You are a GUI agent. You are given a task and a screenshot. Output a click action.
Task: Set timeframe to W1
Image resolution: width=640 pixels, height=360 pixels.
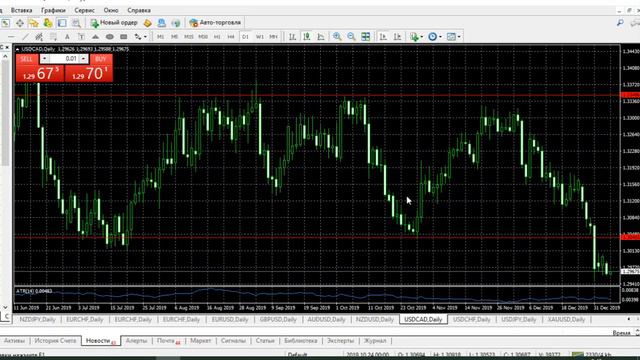point(260,37)
